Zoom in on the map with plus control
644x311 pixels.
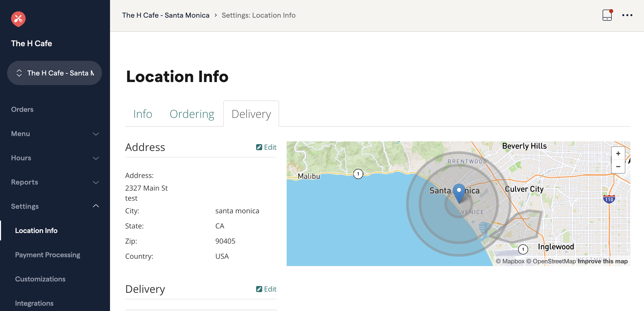[x=618, y=153]
